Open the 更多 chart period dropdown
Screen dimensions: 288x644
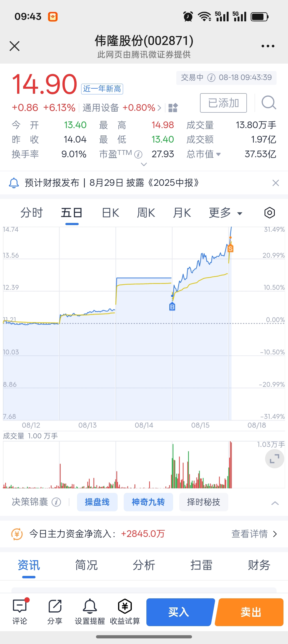pos(225,213)
